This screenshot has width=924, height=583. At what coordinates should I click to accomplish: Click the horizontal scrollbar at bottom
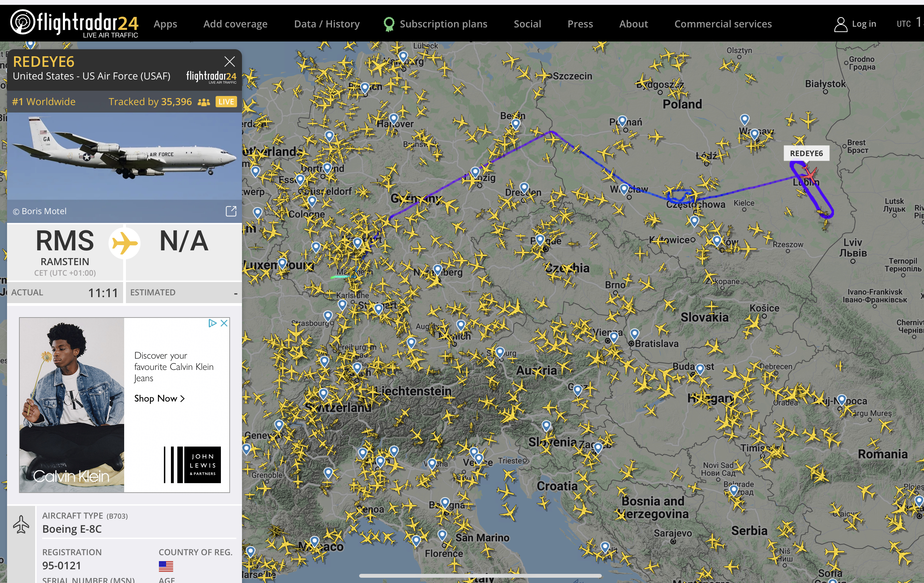click(x=480, y=575)
